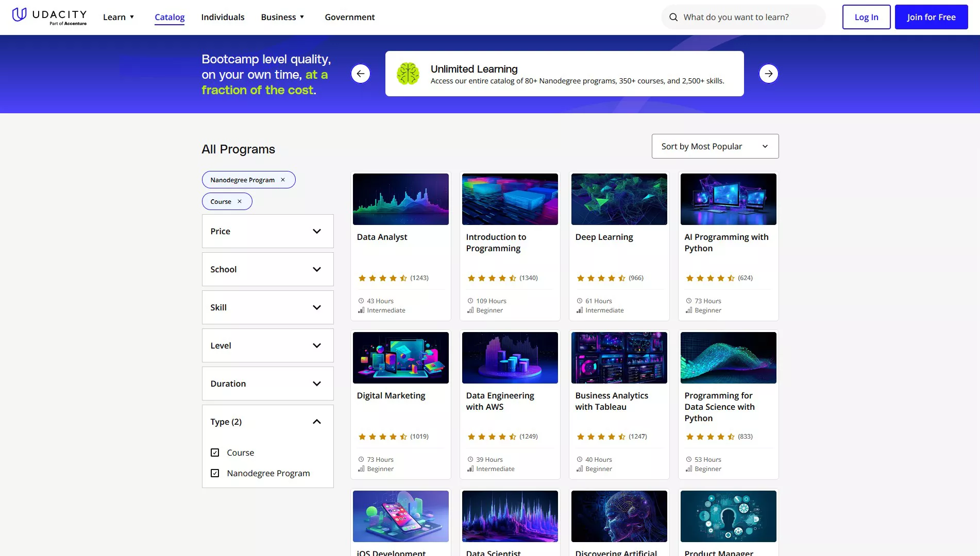
Task: Click the left carousel arrow
Action: click(x=361, y=74)
